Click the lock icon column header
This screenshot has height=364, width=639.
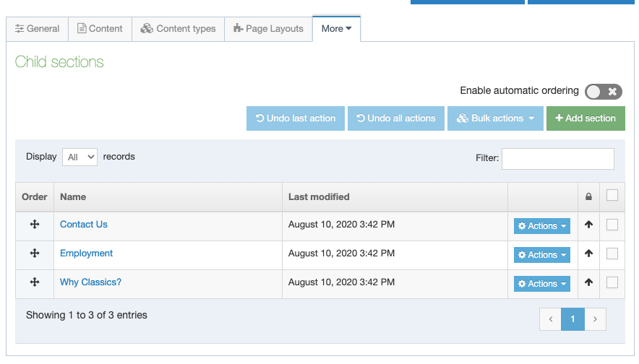(x=588, y=196)
